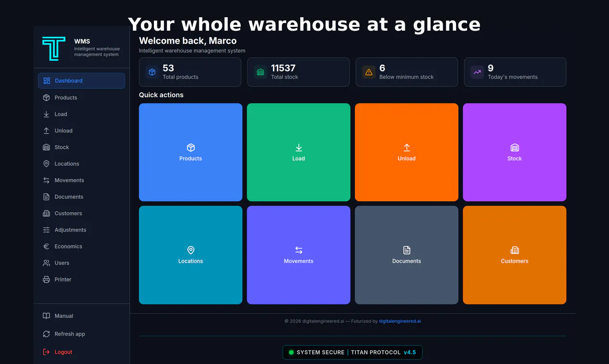The image size is (609, 364).
Task: Navigate to Customers in the sidebar
Action: [82, 213]
